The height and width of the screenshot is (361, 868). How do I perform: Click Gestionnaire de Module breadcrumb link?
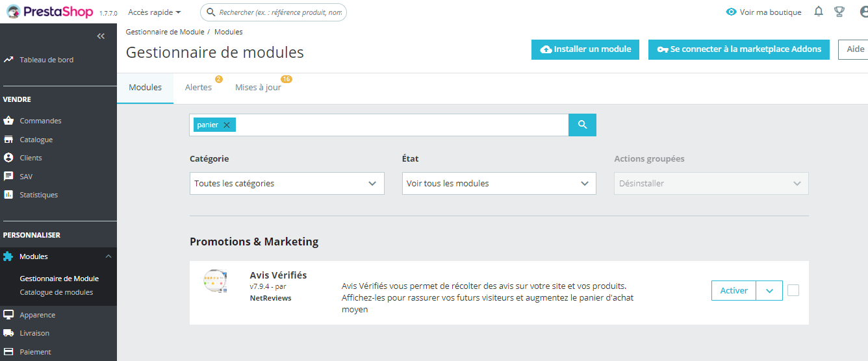[x=165, y=32]
